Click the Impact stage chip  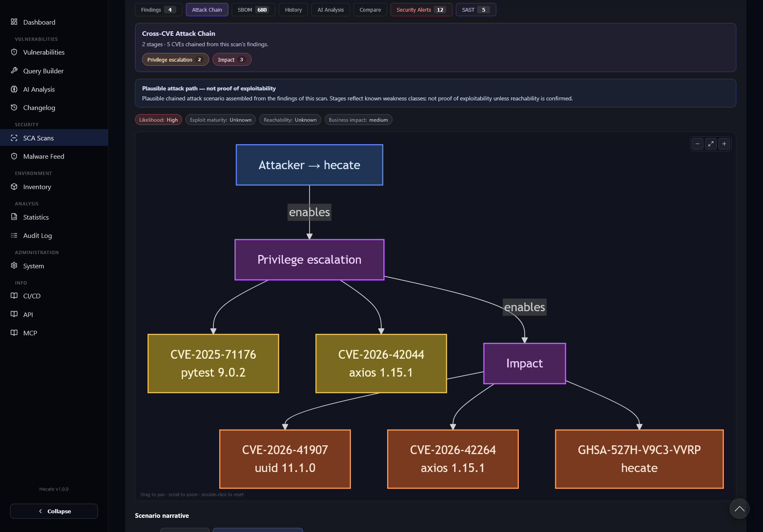click(232, 60)
